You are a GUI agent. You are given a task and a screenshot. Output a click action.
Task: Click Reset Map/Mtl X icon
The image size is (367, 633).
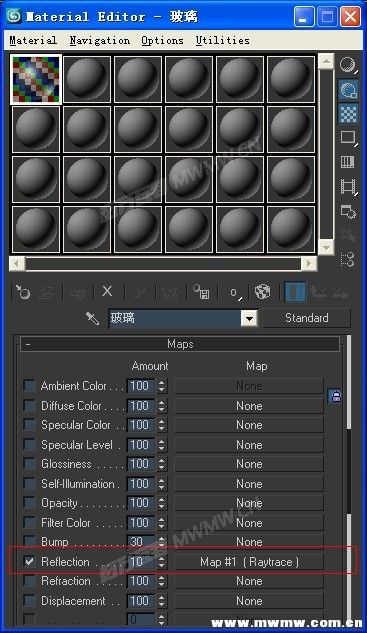coord(107,291)
